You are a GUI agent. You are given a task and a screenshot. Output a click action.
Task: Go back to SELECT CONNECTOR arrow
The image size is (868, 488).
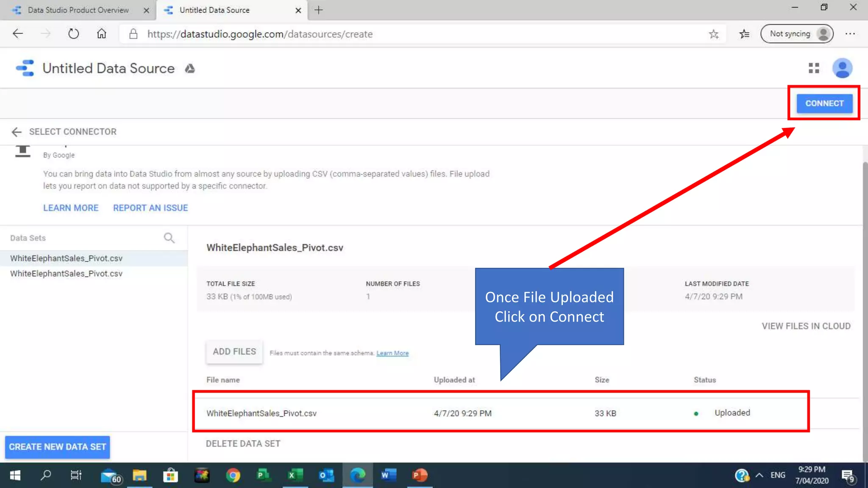17,132
